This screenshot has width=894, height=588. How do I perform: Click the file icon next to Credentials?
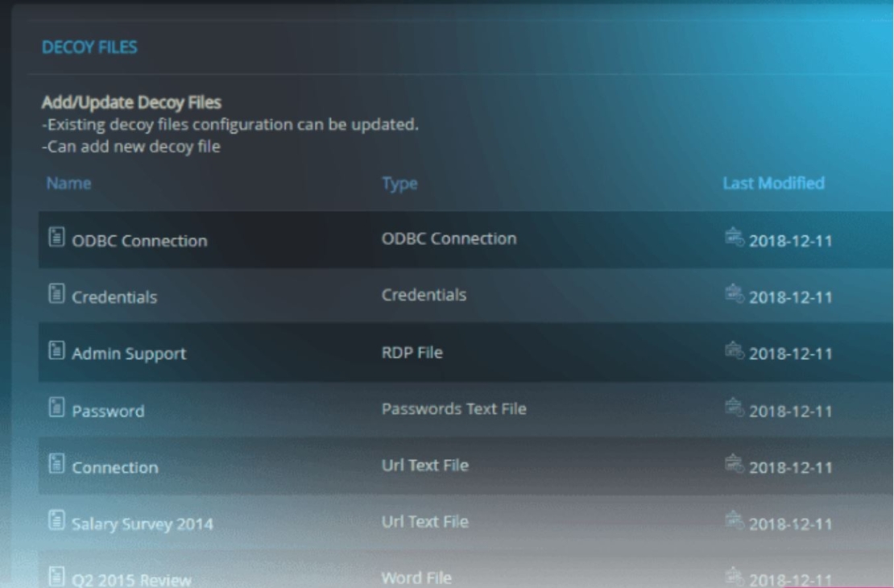coord(55,294)
